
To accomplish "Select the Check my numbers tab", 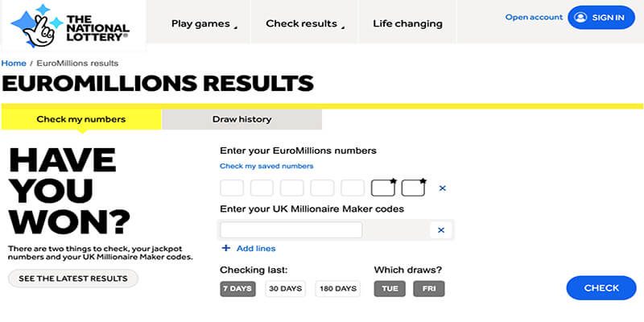I will click(x=81, y=119).
